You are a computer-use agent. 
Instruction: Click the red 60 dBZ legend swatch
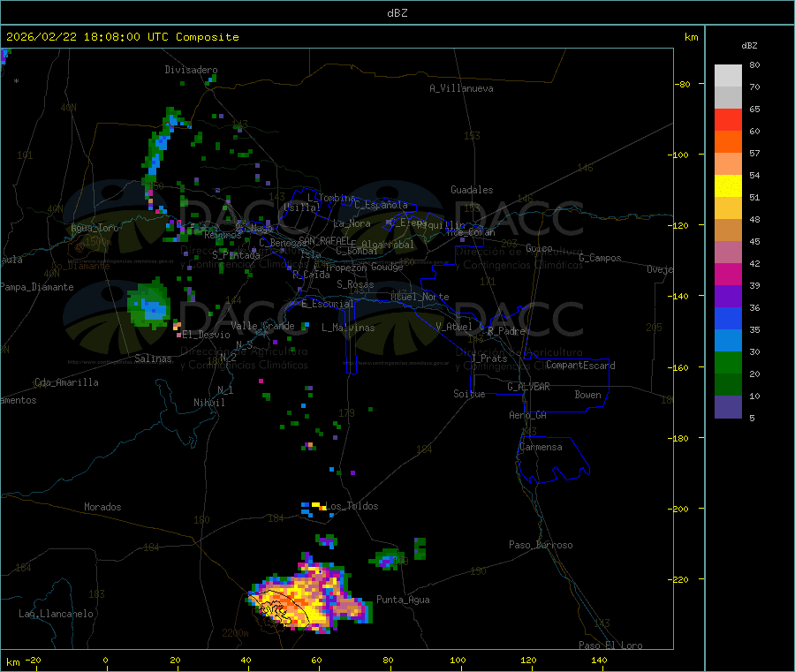[x=728, y=119]
